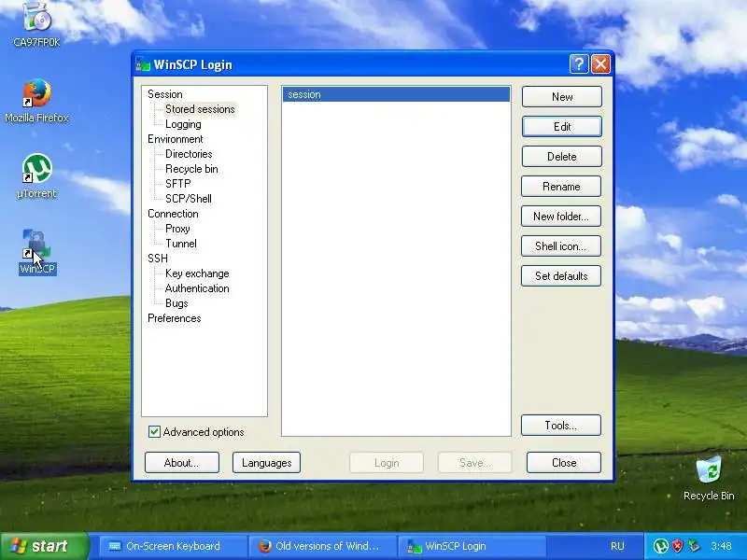Open the Key exchange settings page

[197, 273]
